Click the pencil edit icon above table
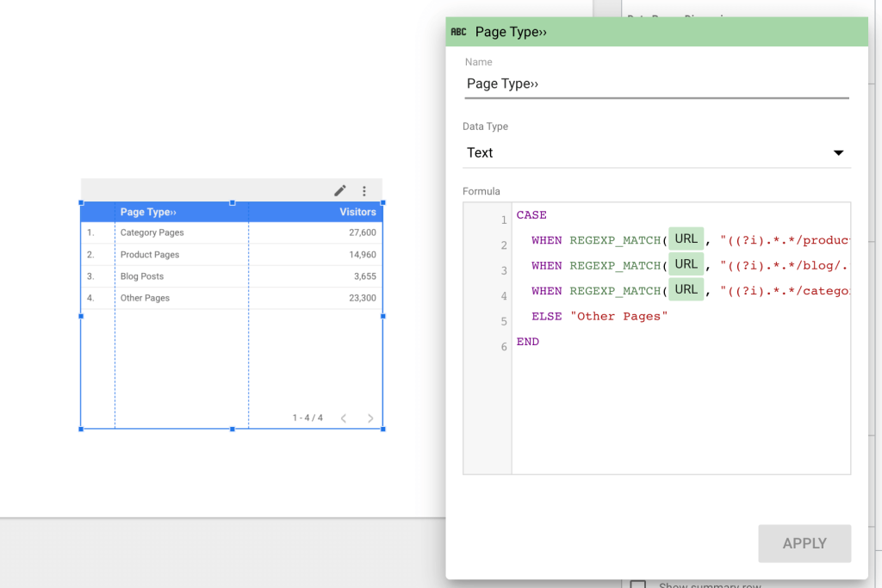The image size is (882, 588). point(339,190)
